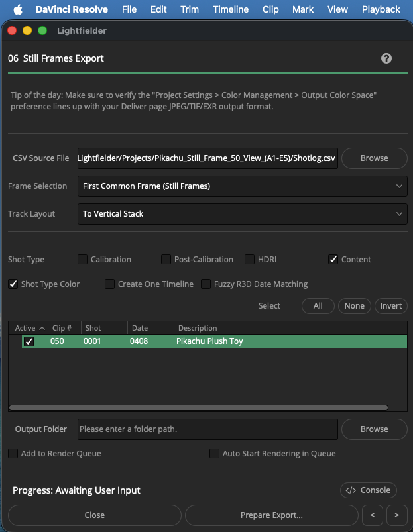Open the Mark menu

(x=303, y=9)
